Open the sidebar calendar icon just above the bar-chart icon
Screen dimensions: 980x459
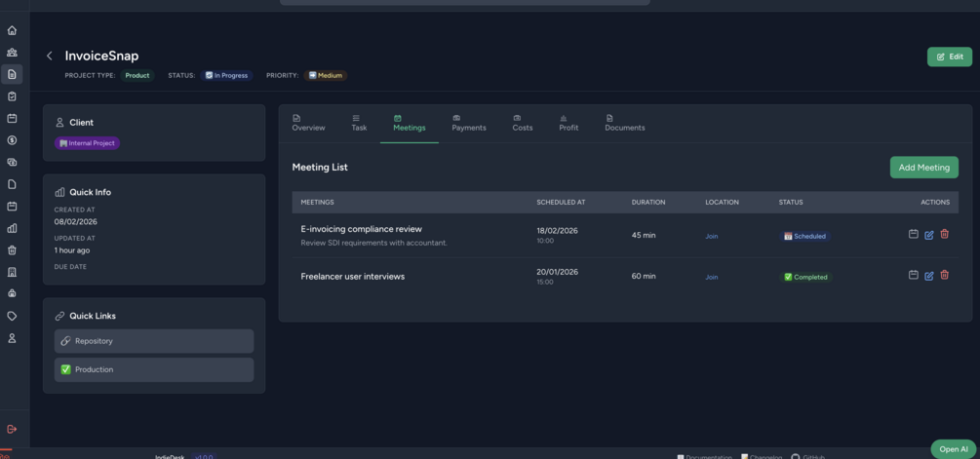(12, 206)
